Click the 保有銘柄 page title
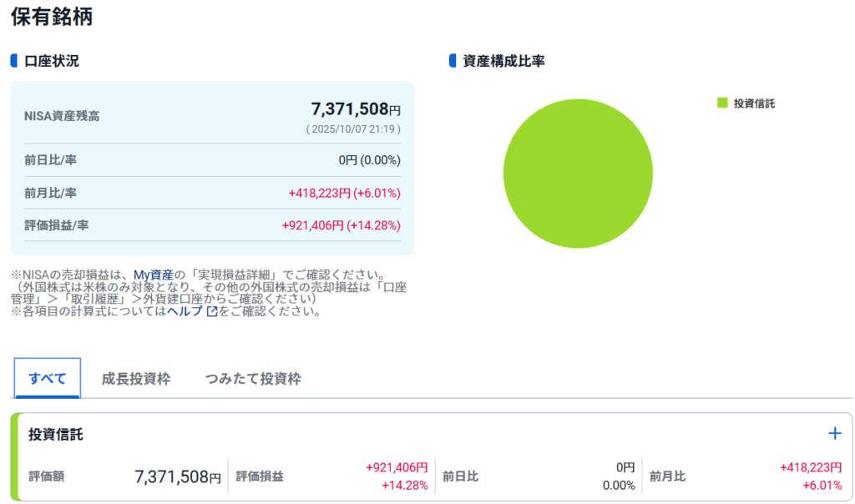855x504 pixels. tap(52, 17)
